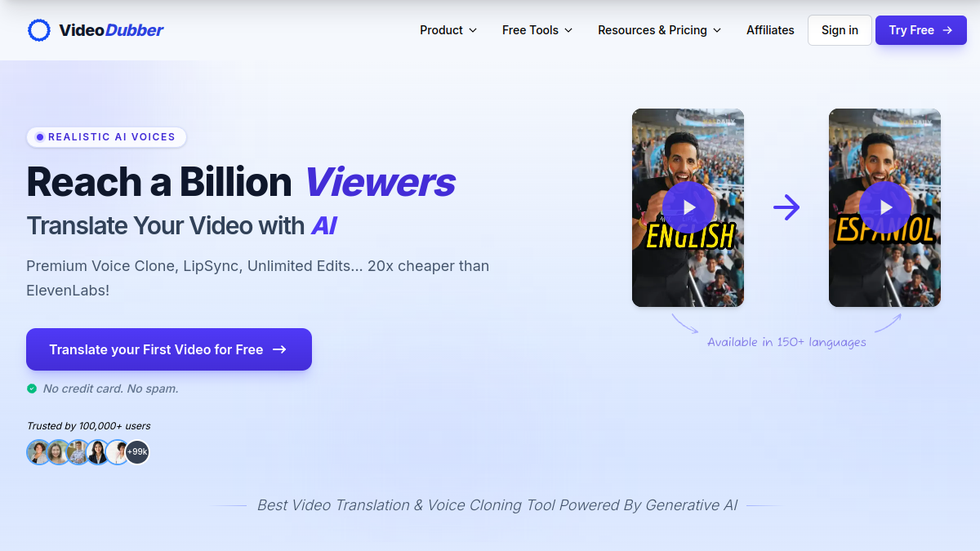980x551 pixels.
Task: Click the Reach a Billion Viewers headline
Action: (241, 181)
